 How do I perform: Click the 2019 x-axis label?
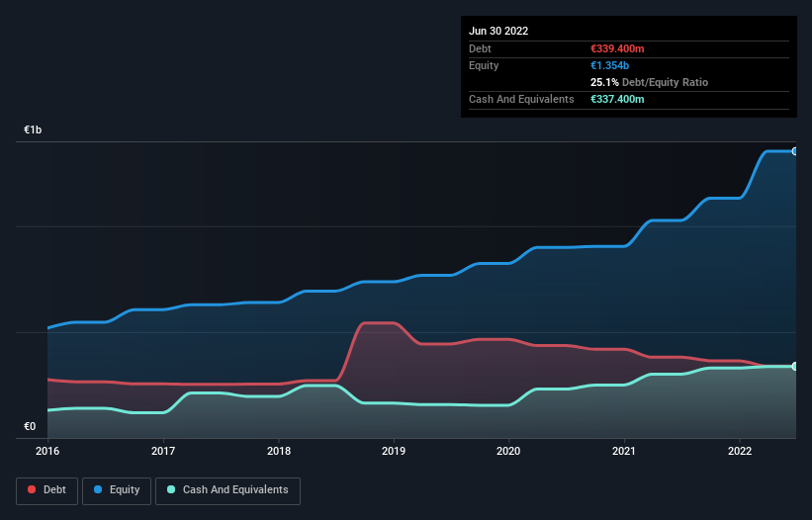[394, 451]
